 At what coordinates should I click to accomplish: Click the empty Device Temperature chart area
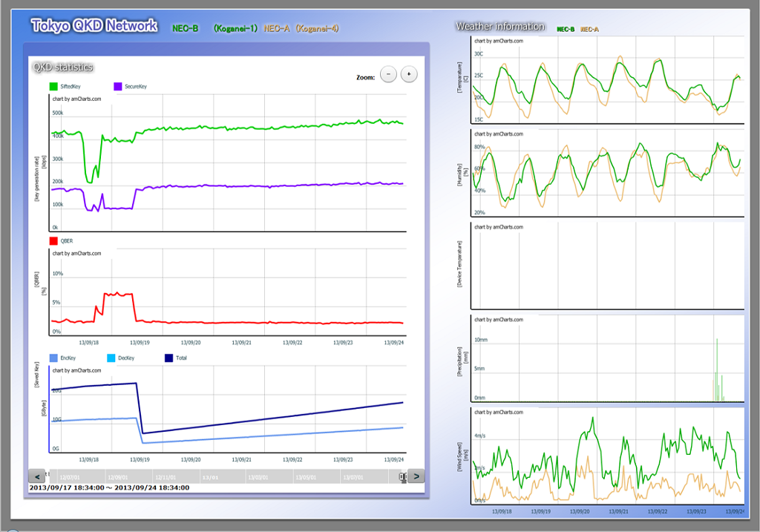pos(607,266)
